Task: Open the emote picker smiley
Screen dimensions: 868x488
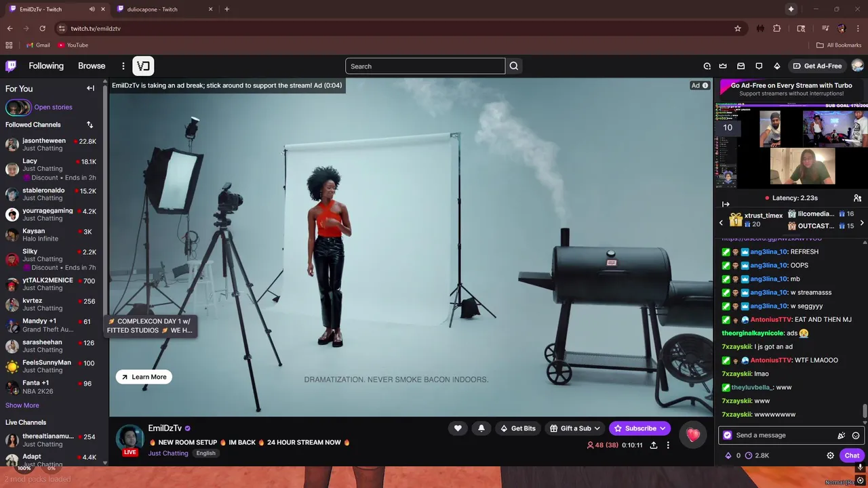Action: click(x=856, y=436)
